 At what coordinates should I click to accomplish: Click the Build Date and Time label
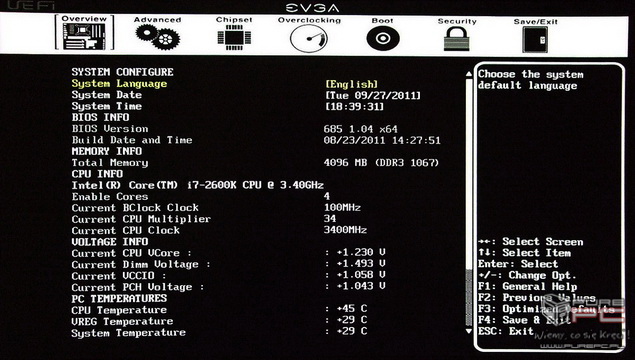[x=132, y=140]
